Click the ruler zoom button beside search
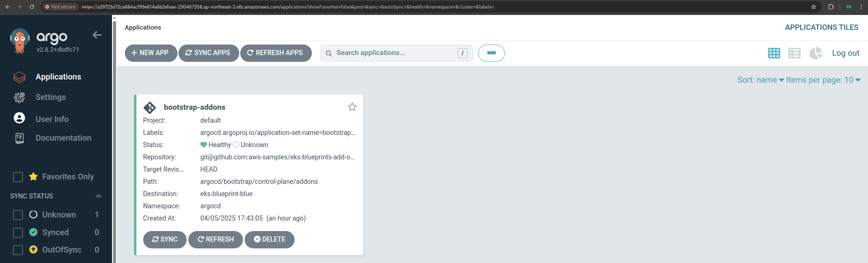 tap(491, 53)
